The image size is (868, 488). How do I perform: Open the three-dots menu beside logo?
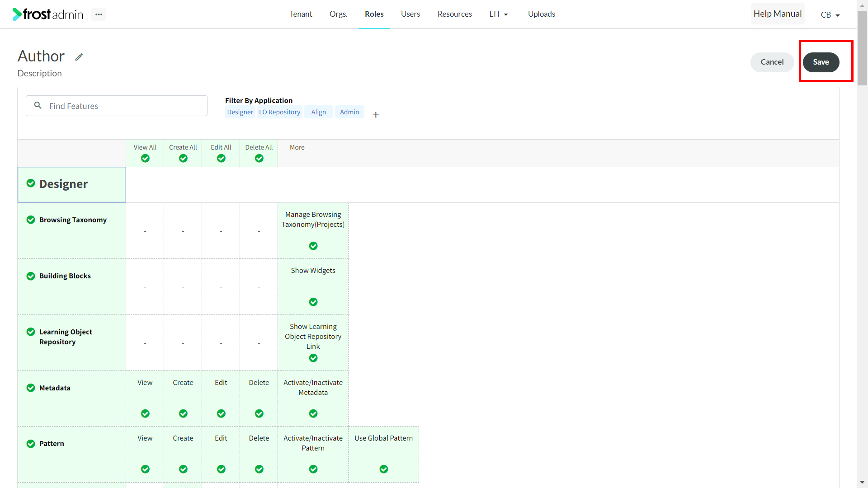(x=99, y=14)
